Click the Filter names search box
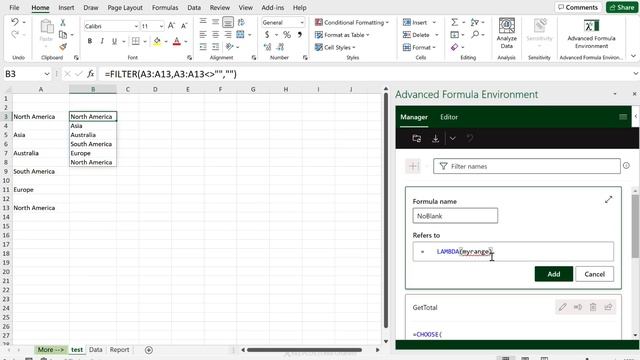The image size is (640, 360). click(527, 166)
